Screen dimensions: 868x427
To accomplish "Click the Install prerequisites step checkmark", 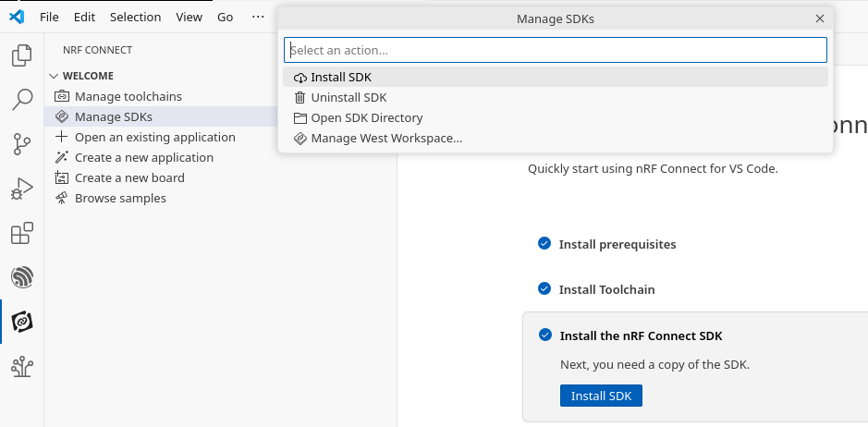I will pyautogui.click(x=544, y=244).
